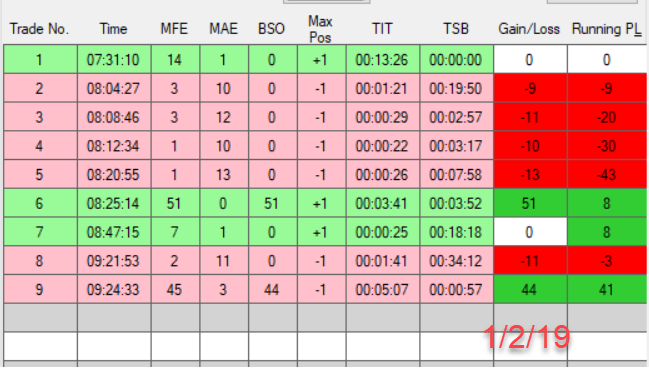
Task: Click MFE value 51 in trade 6
Action: click(175, 203)
